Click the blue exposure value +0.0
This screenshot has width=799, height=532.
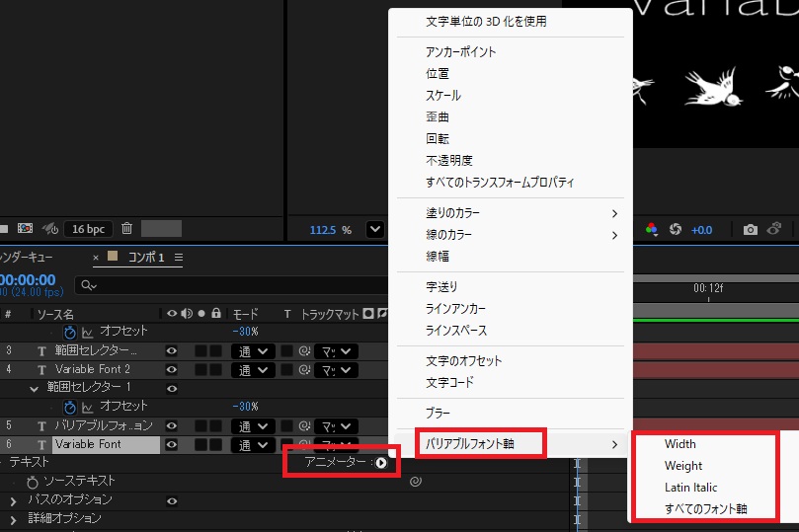pyautogui.click(x=701, y=230)
